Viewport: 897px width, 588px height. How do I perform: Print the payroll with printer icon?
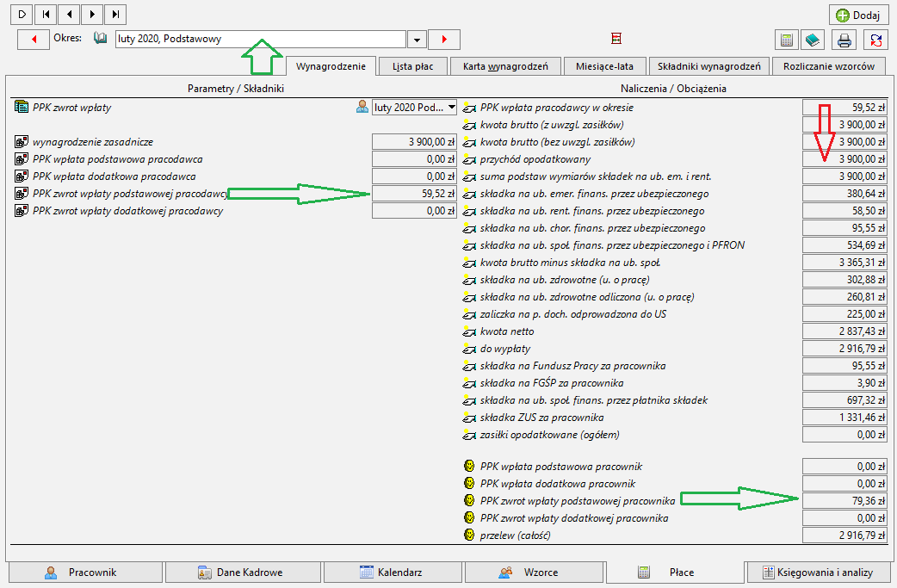pyautogui.click(x=844, y=40)
